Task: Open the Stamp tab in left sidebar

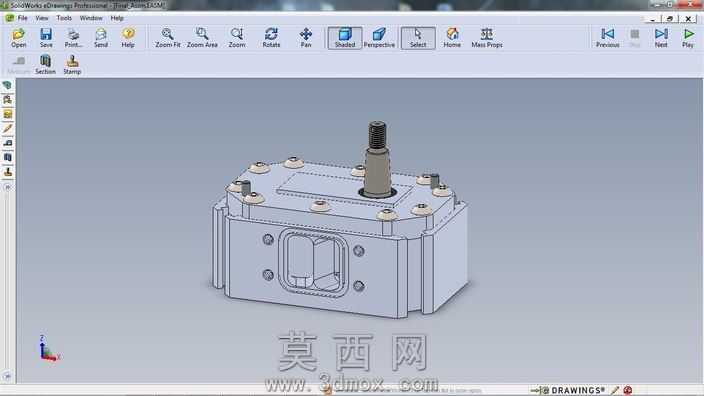Action: coord(7,172)
